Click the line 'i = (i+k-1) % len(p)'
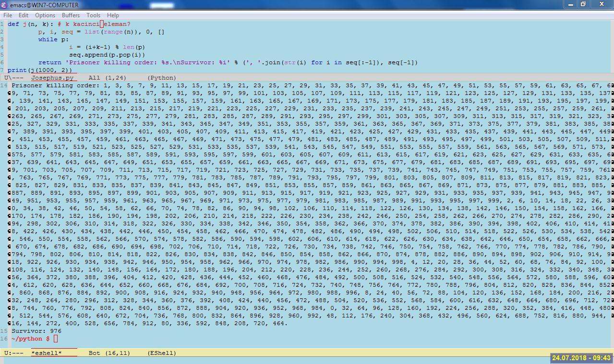 [108, 47]
